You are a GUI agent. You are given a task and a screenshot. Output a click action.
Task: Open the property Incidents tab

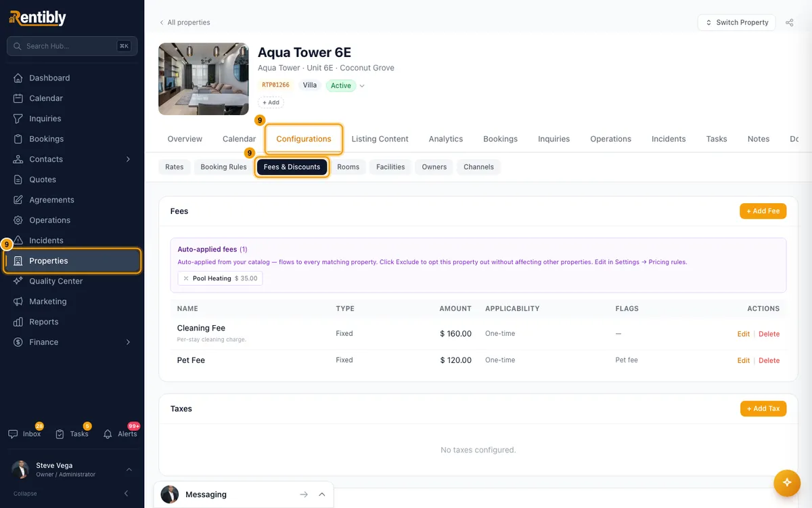[x=669, y=139]
